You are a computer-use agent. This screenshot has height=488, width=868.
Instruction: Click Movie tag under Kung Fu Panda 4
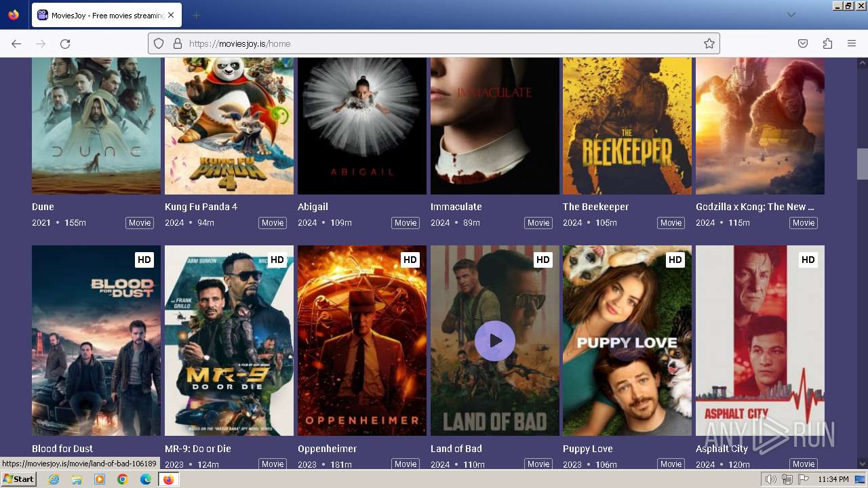(273, 223)
